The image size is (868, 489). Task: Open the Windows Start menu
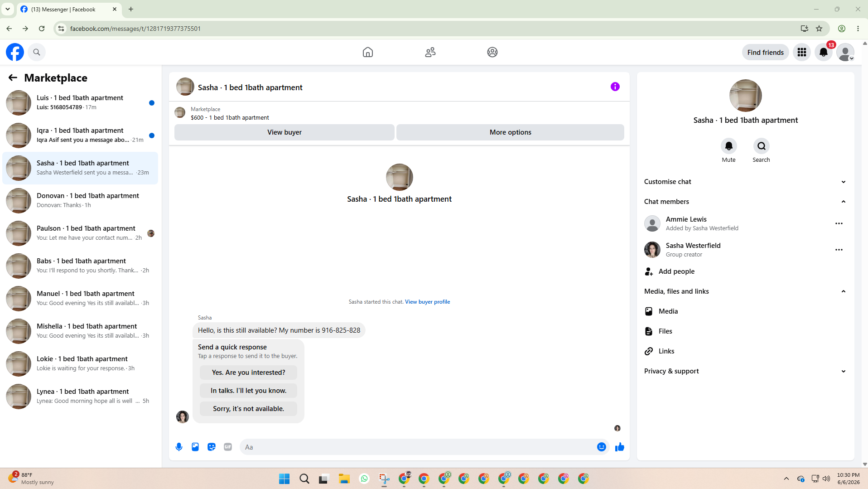285,479
